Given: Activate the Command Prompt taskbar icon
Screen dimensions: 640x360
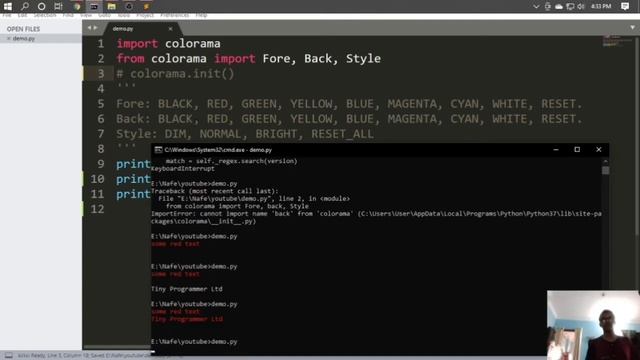Looking at the screenshot, I should [94, 7].
